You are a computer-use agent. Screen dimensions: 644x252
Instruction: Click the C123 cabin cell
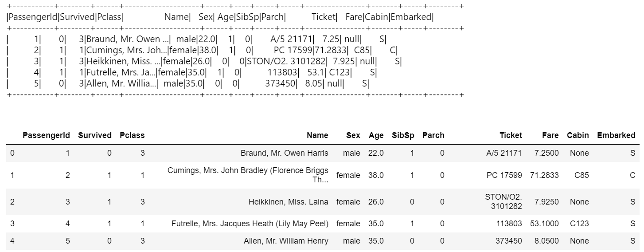(579, 224)
